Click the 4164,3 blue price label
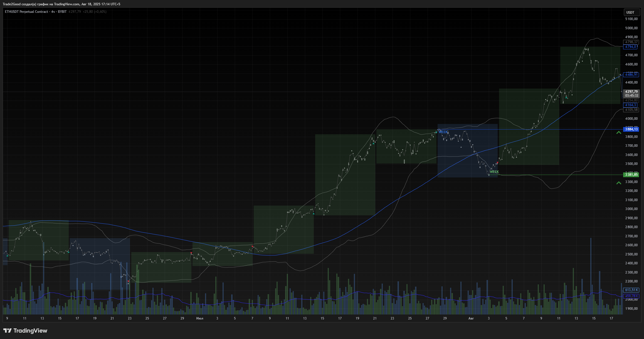 point(631,105)
